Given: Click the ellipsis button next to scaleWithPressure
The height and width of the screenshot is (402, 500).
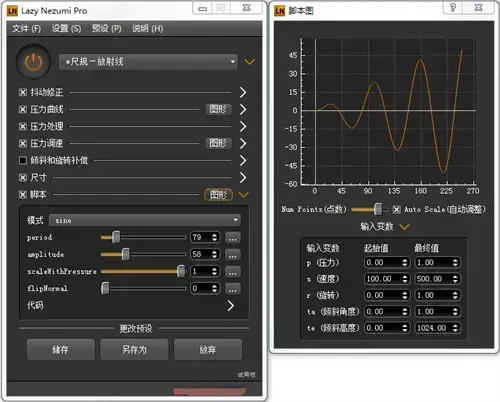Looking at the screenshot, I should (233, 272).
